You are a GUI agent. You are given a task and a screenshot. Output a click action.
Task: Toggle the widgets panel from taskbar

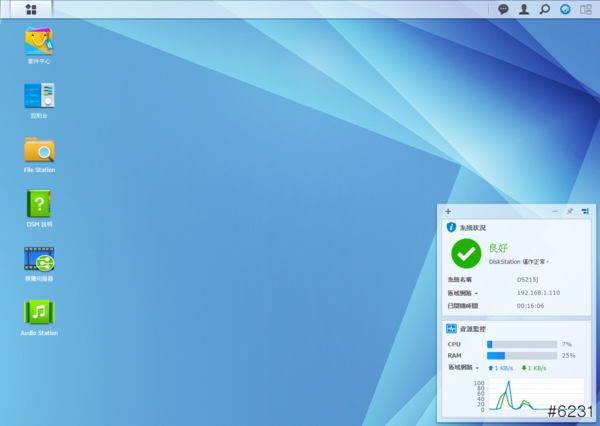(x=586, y=9)
